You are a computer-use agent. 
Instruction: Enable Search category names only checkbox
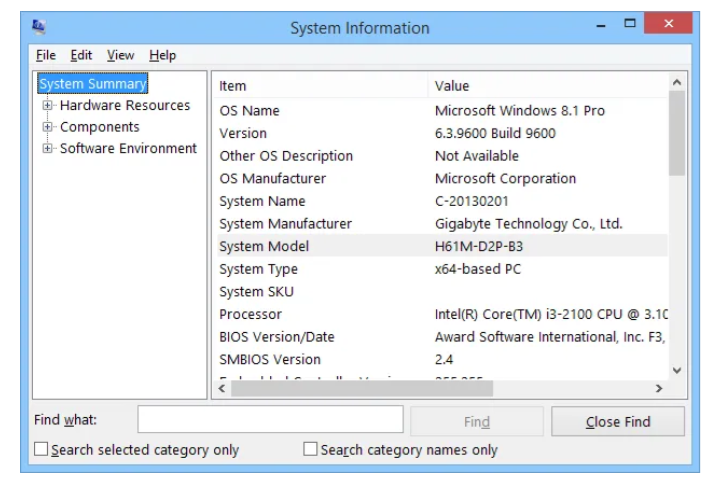[x=310, y=449]
